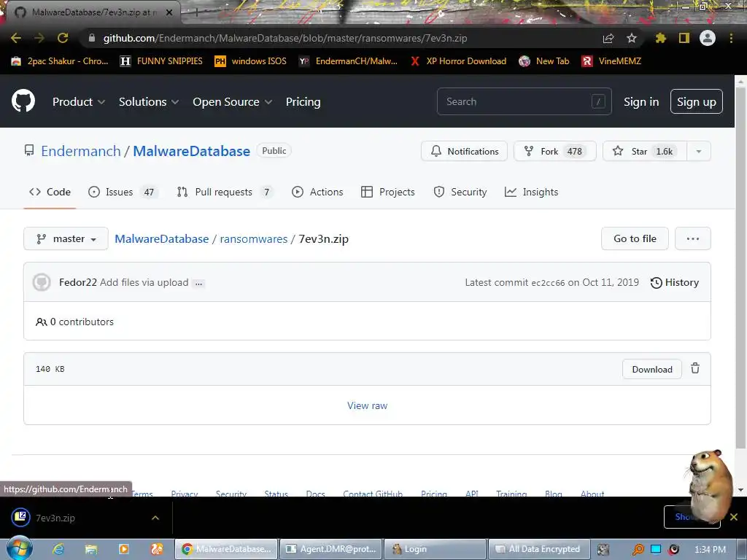Open the Insights tab
This screenshot has height=560, width=747.
pyautogui.click(x=531, y=192)
